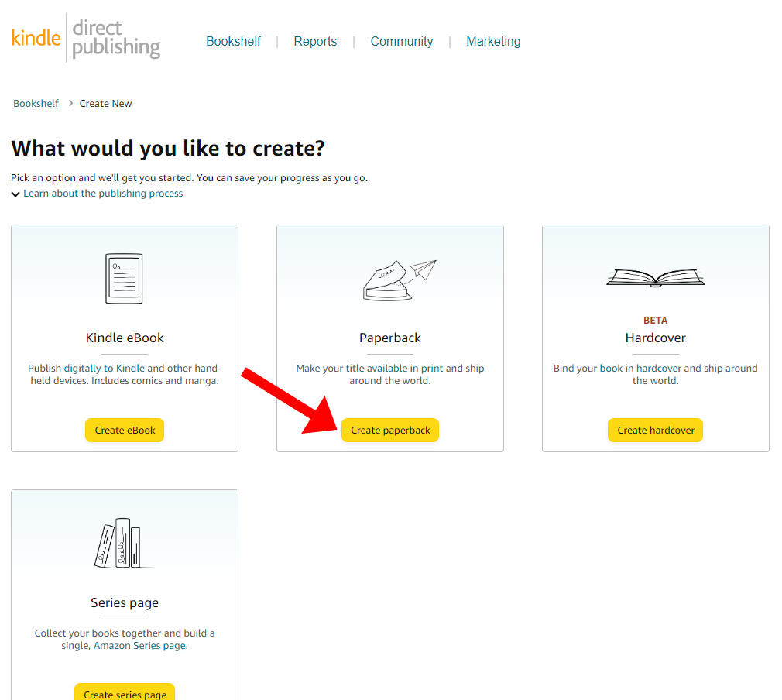Follow the 'book in hardcover' link

click(640, 369)
